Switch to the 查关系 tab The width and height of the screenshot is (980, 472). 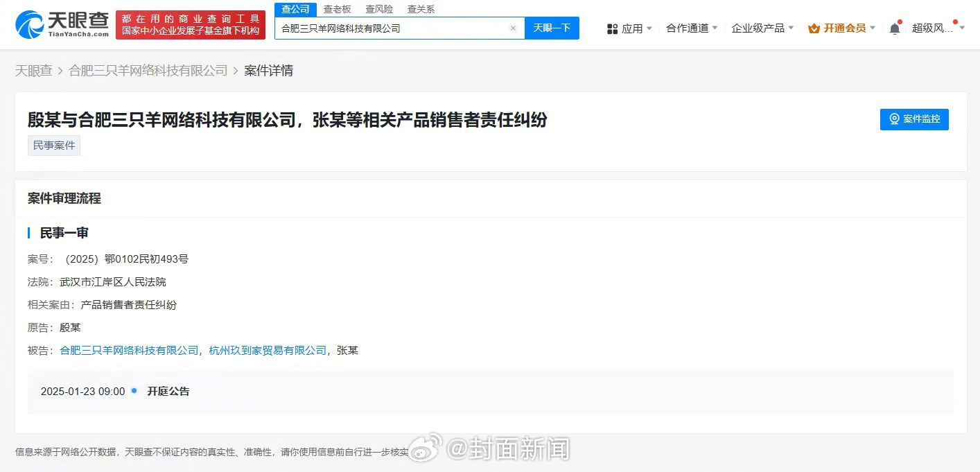tap(421, 9)
